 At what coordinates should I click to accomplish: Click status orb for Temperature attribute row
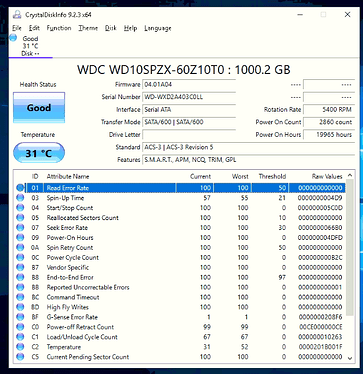[20, 347]
